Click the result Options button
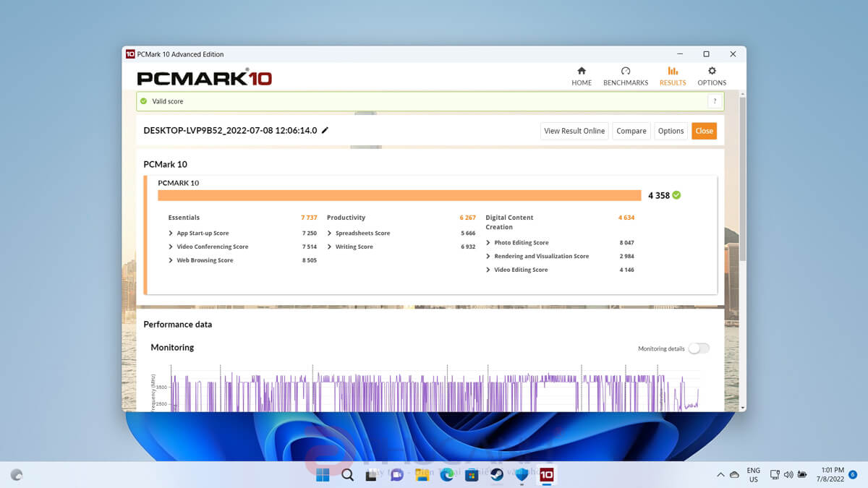The image size is (868, 488). click(671, 131)
